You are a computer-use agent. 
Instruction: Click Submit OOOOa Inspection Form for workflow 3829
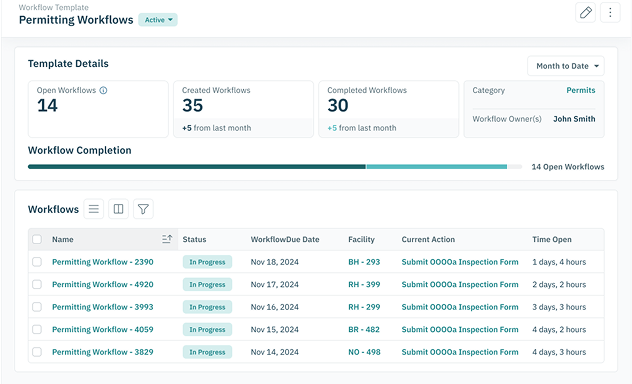460,352
